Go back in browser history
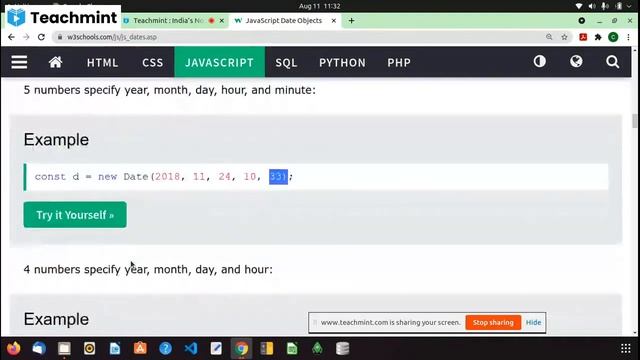 (x=11, y=37)
